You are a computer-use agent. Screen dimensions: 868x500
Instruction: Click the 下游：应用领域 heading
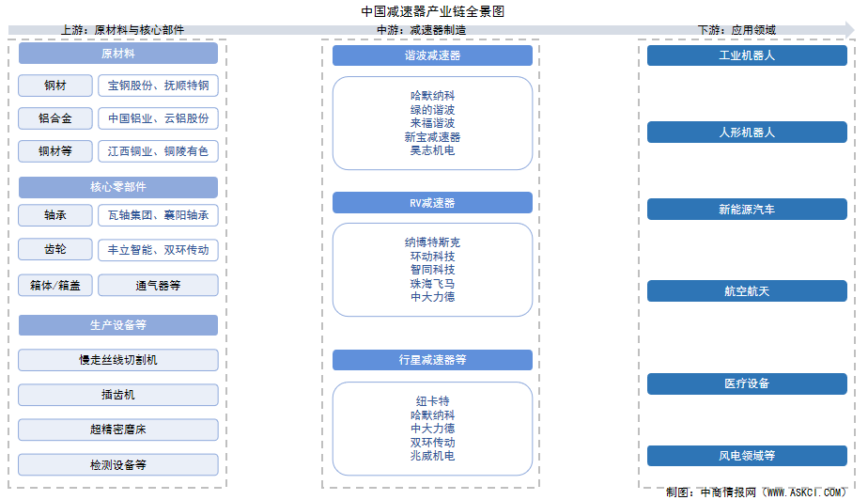coord(736,30)
